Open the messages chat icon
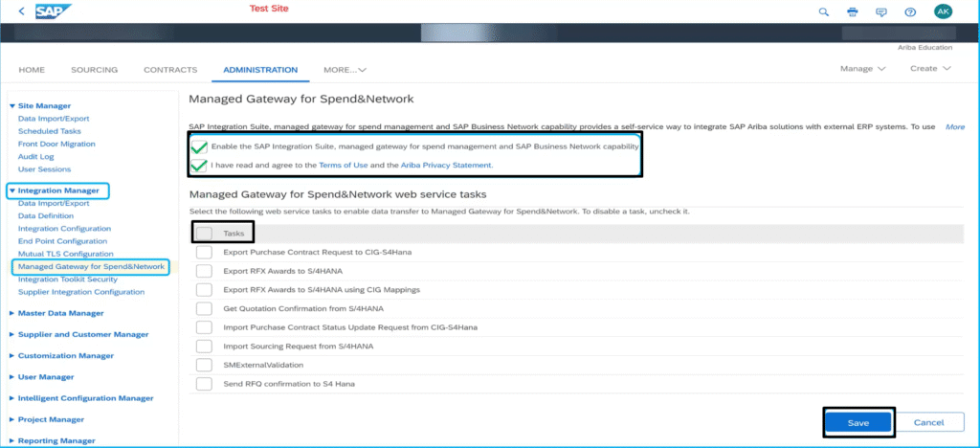 tap(881, 11)
